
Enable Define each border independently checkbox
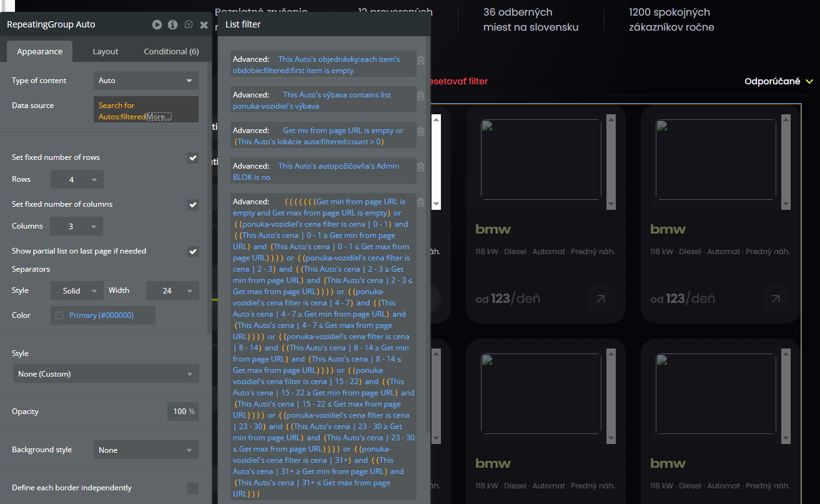(x=193, y=488)
